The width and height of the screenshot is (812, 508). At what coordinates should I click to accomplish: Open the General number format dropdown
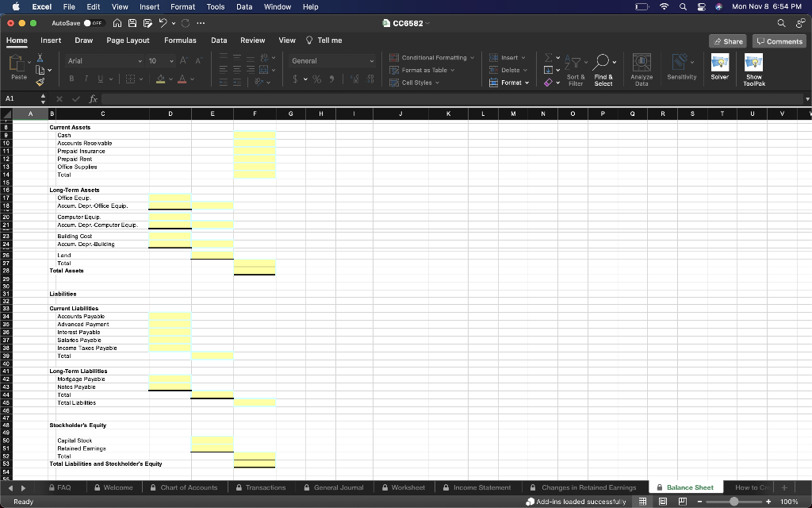pyautogui.click(x=371, y=61)
